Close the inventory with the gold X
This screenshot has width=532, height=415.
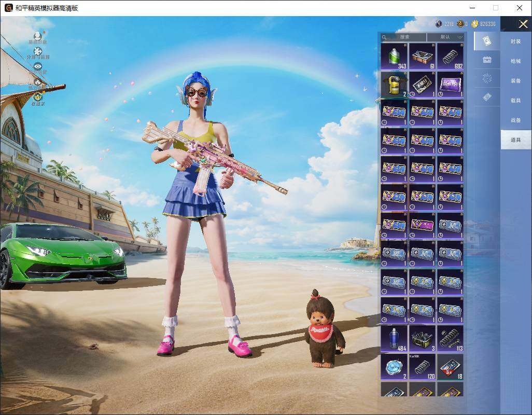click(x=523, y=24)
